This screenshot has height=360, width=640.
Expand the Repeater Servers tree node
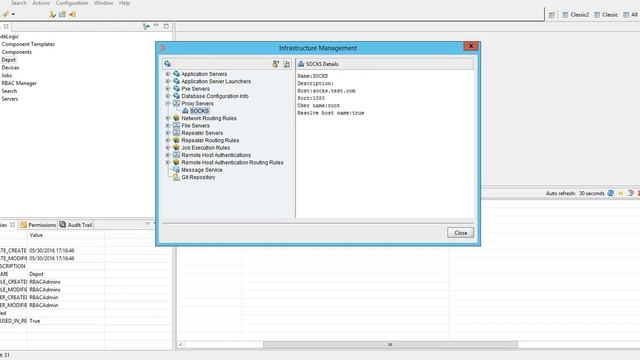[168, 133]
